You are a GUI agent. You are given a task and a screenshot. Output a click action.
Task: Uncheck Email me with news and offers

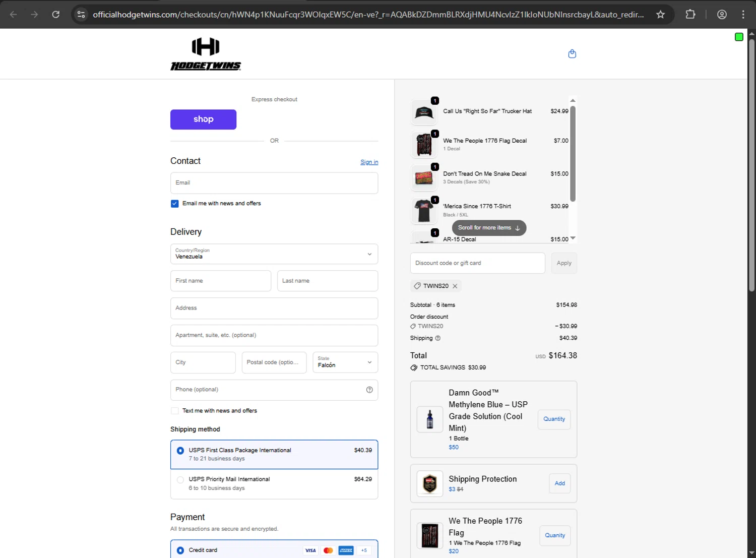pos(175,204)
